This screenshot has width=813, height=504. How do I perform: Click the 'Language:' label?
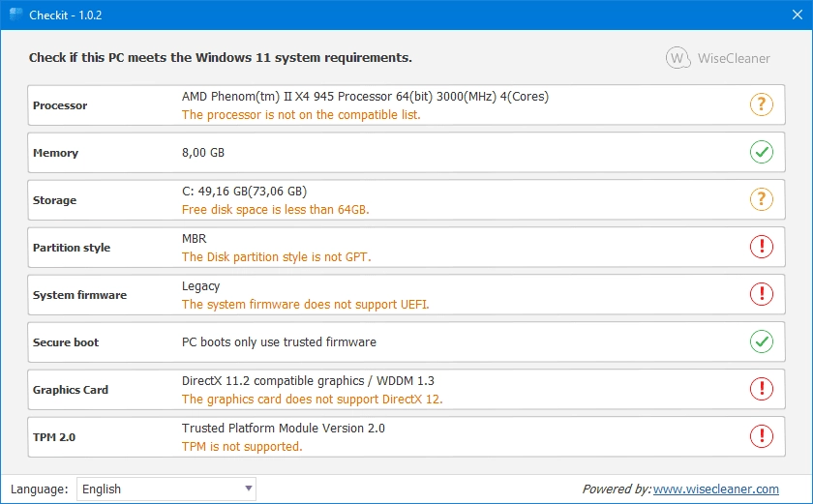coord(39,489)
